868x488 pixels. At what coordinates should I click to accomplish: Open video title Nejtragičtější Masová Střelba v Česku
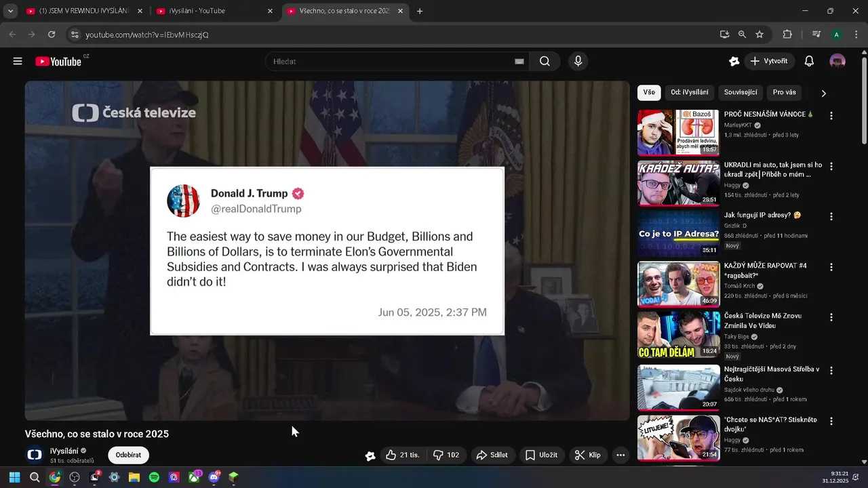pyautogui.click(x=772, y=374)
